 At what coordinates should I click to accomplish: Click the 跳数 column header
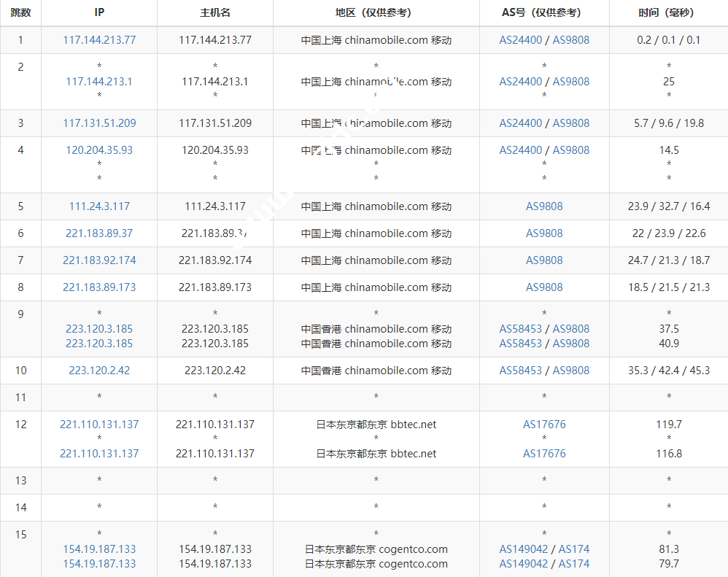pos(20,13)
